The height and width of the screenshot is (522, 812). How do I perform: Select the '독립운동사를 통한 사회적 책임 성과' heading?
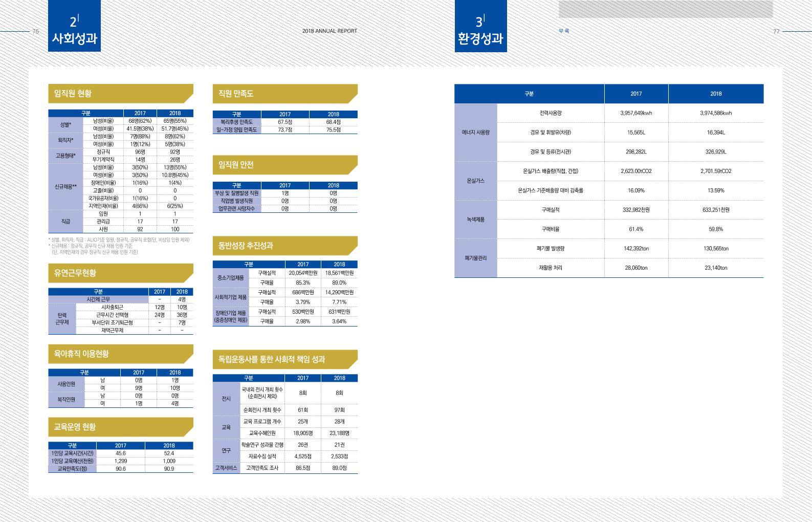[285, 359]
